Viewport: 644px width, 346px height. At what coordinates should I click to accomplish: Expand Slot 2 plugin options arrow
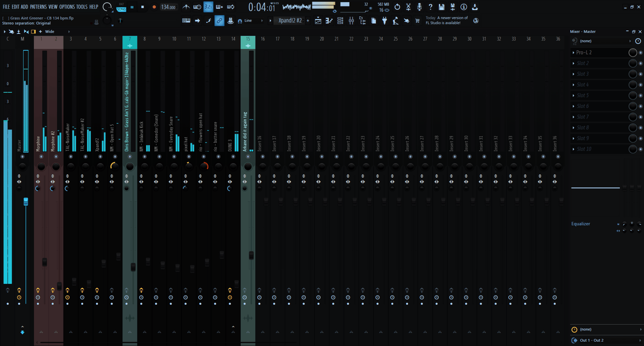tap(574, 63)
